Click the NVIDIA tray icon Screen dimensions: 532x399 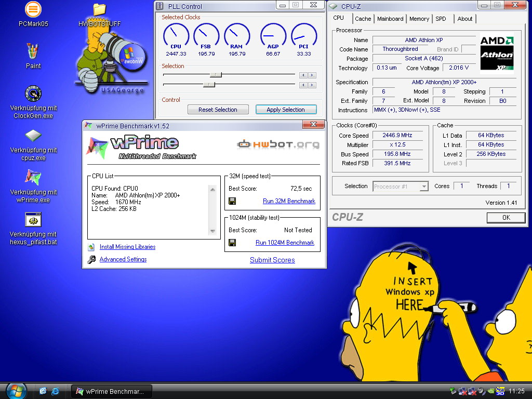click(490, 391)
